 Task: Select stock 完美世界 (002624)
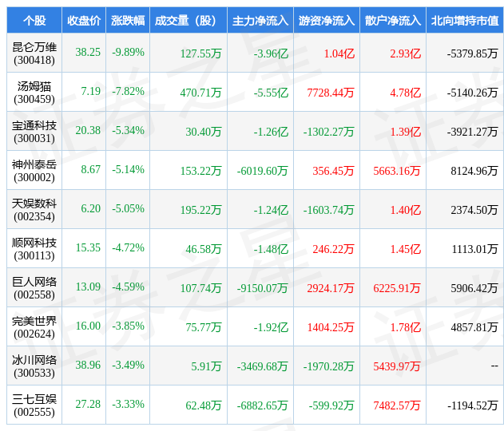tap(34, 327)
